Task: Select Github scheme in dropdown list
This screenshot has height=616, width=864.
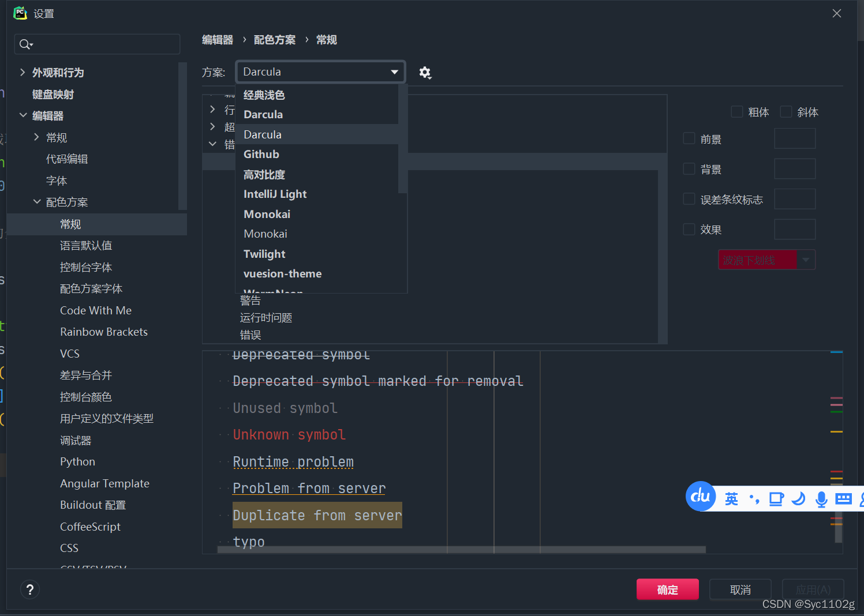Action: pyautogui.click(x=317, y=154)
